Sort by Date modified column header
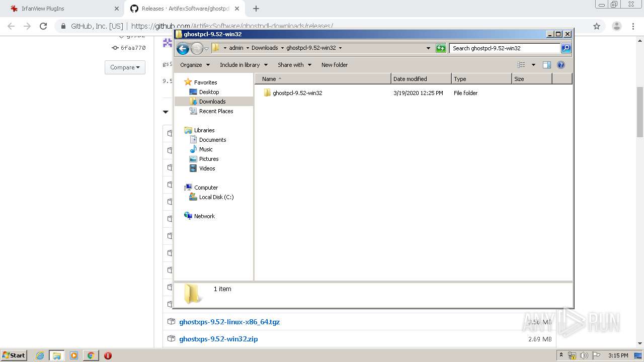 pos(421,79)
